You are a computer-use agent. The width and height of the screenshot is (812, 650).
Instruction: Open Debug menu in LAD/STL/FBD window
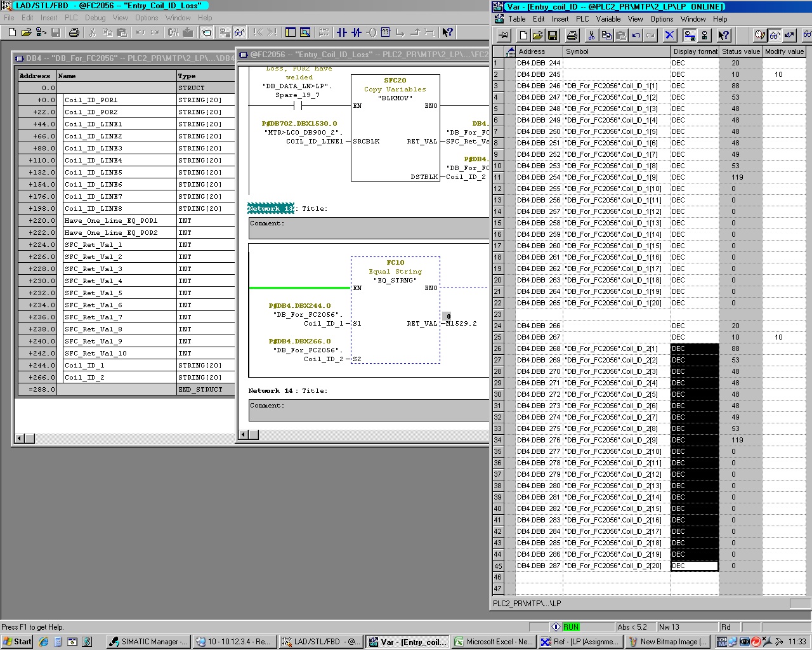pyautogui.click(x=95, y=18)
